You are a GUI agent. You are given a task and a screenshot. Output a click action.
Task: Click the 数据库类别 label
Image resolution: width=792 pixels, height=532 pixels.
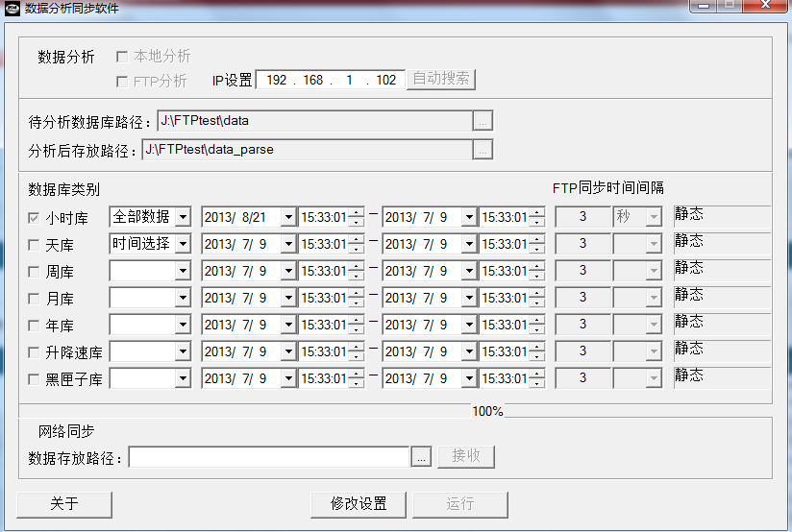pyautogui.click(x=64, y=190)
